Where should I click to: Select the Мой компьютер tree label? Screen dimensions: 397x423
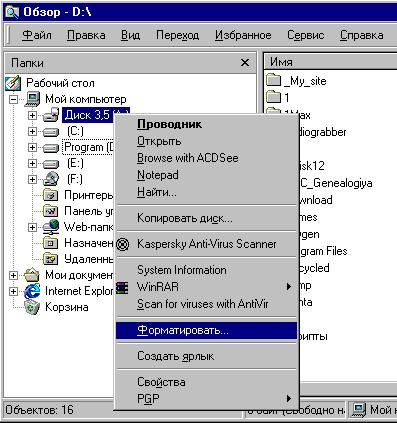click(x=86, y=99)
